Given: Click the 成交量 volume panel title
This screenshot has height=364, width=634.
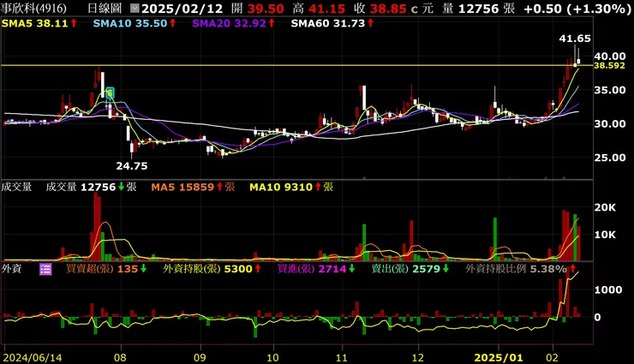Looking at the screenshot, I should click(16, 187).
